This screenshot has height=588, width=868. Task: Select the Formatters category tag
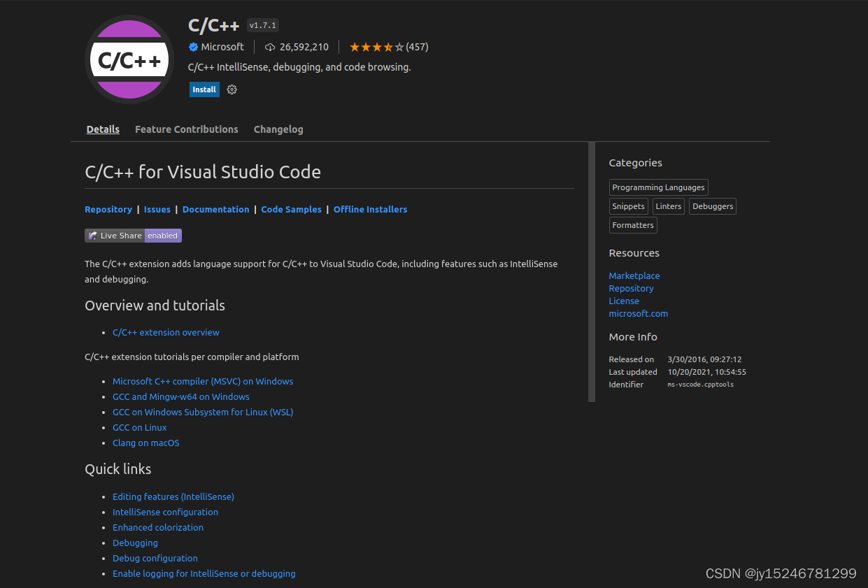pos(633,225)
